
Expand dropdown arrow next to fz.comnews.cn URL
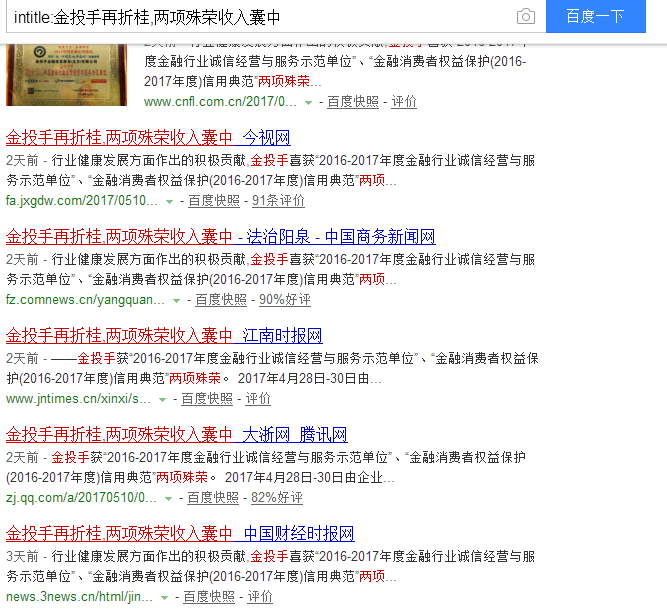177,301
